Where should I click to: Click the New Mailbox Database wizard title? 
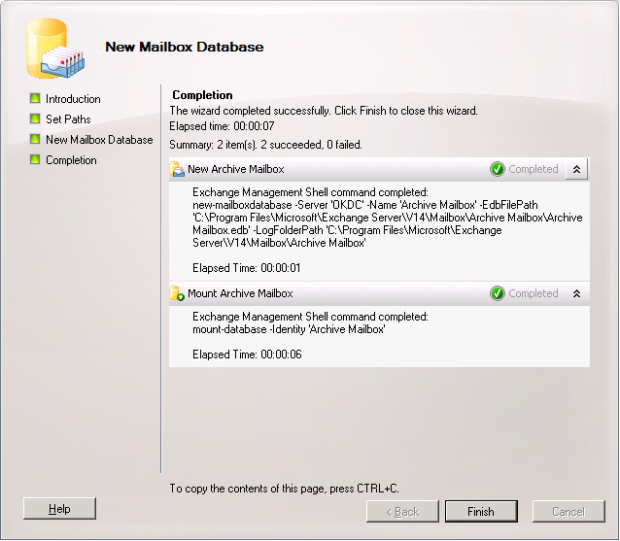point(184,47)
